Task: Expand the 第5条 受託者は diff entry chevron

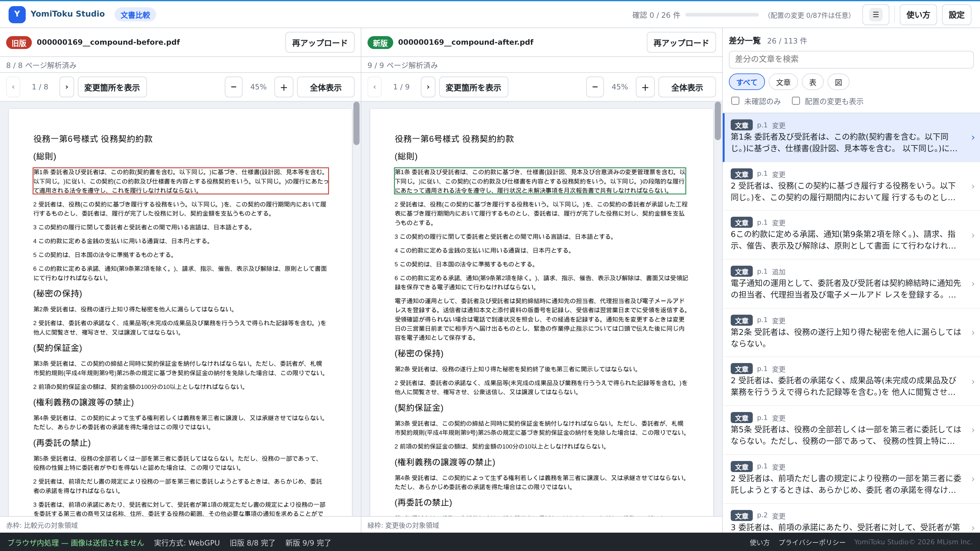Action: click(973, 430)
